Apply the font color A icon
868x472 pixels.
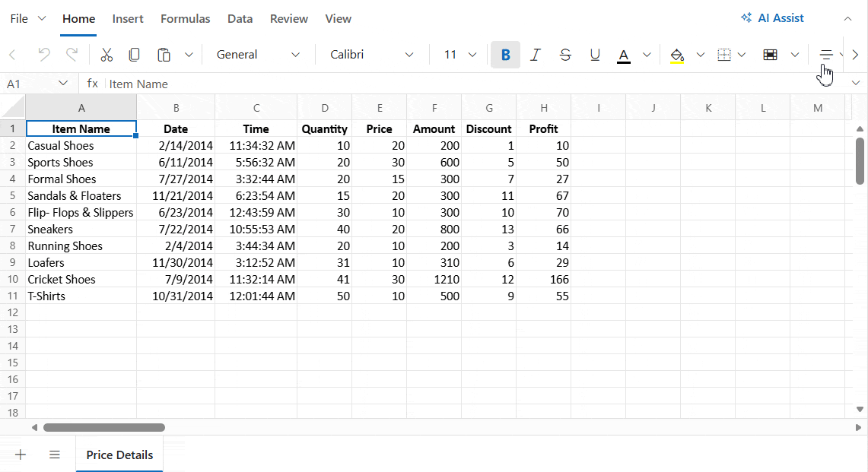(x=624, y=55)
